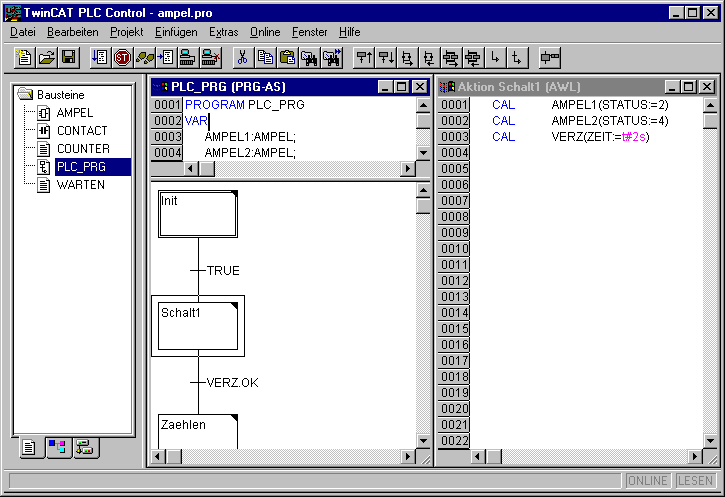Insert alternative branch left icon
The width and height of the screenshot is (725, 497).
[429, 58]
